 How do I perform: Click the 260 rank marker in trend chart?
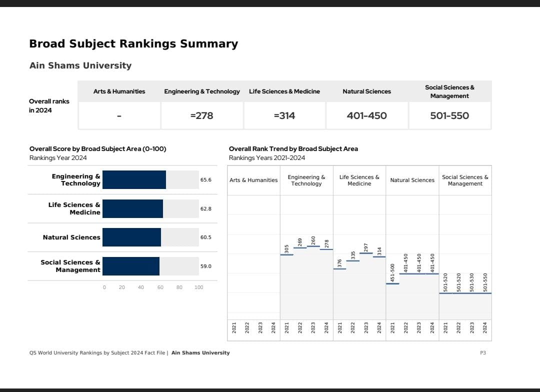point(313,246)
